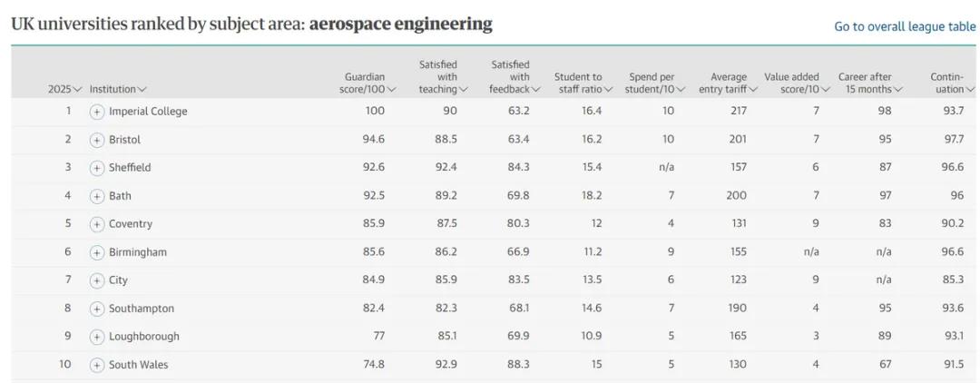
Task: Sort by Satisfied with feedback column
Action: pos(514,77)
